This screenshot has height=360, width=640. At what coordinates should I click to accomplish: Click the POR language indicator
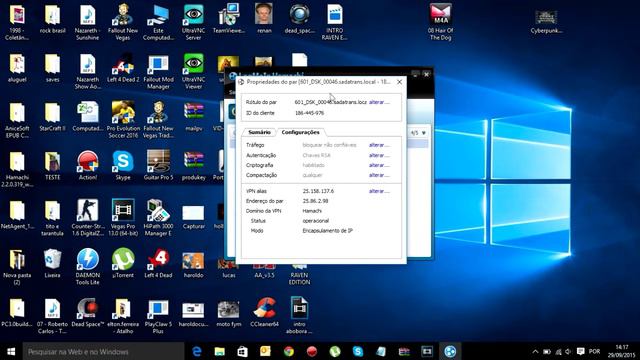point(594,351)
